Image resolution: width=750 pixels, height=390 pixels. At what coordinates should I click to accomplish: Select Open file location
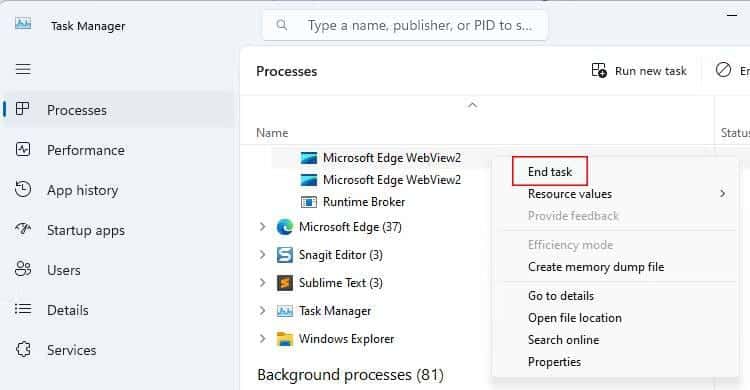click(574, 318)
